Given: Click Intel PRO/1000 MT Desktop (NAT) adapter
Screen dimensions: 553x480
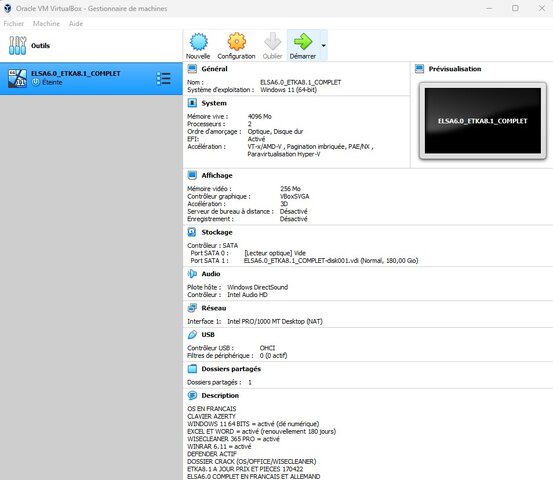Looking at the screenshot, I should (275, 321).
